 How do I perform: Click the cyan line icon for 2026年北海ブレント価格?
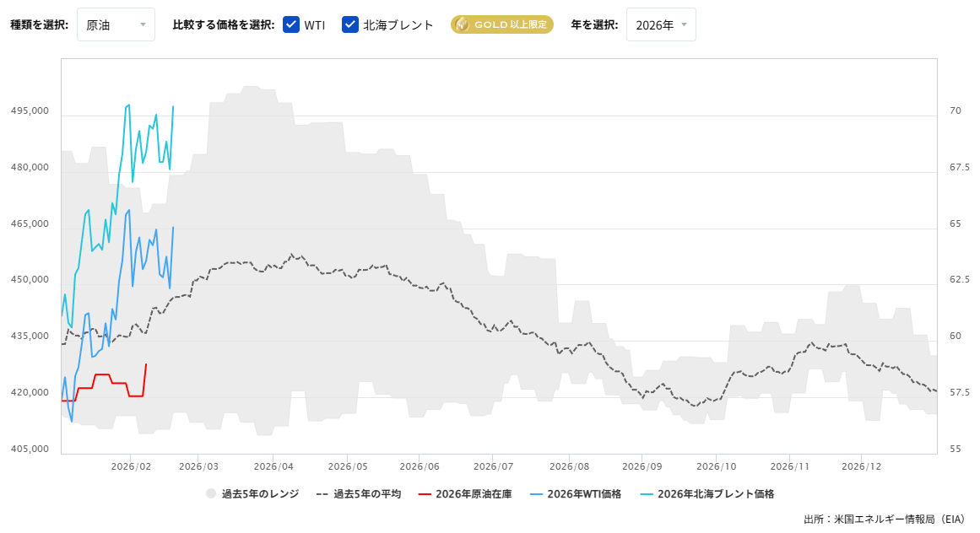(x=647, y=493)
